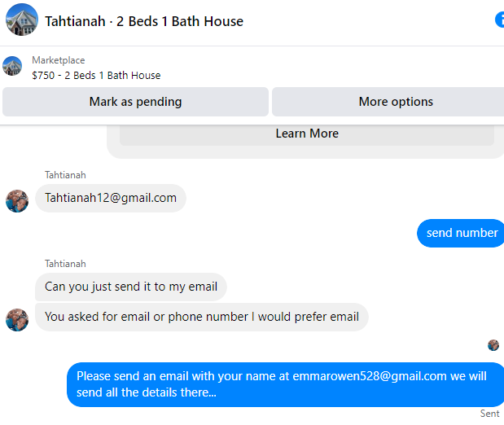Open the 'Tahtianah · 2 Beds 1 Bath House' chat title

(x=144, y=20)
